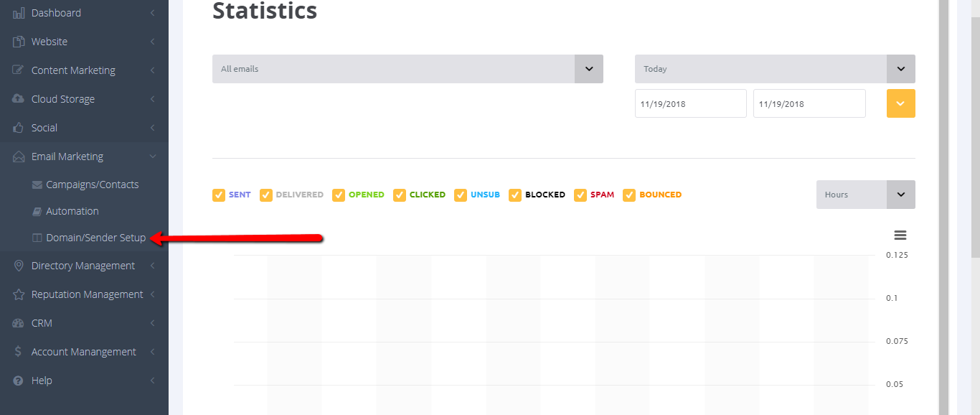Screen dimensions: 980x415
Task: Click the Dashboard bar chart icon
Action: coord(19,13)
